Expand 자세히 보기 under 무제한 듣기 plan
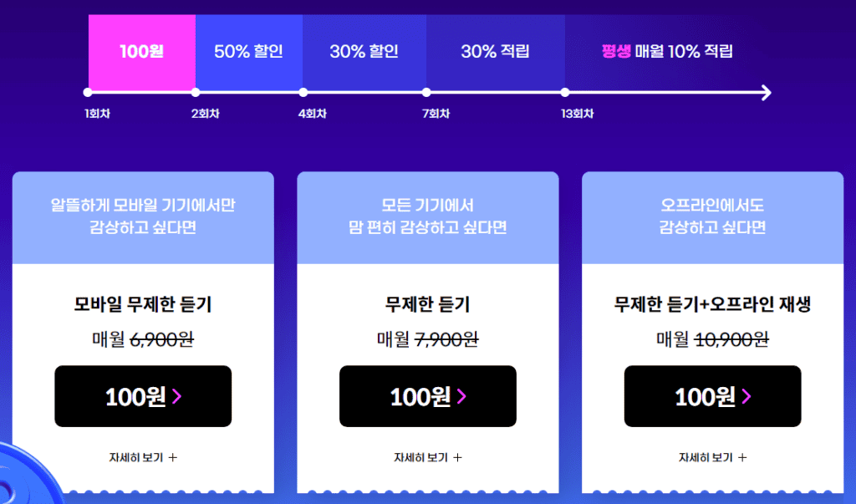856x504 pixels. tap(427, 457)
